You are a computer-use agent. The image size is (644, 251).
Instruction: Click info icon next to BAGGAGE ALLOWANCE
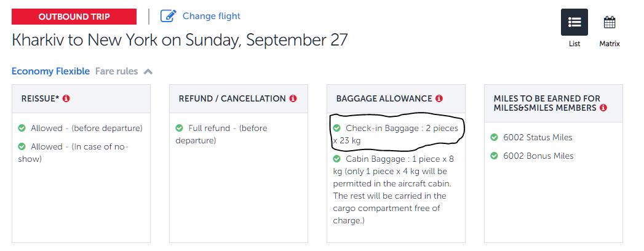[x=439, y=98]
